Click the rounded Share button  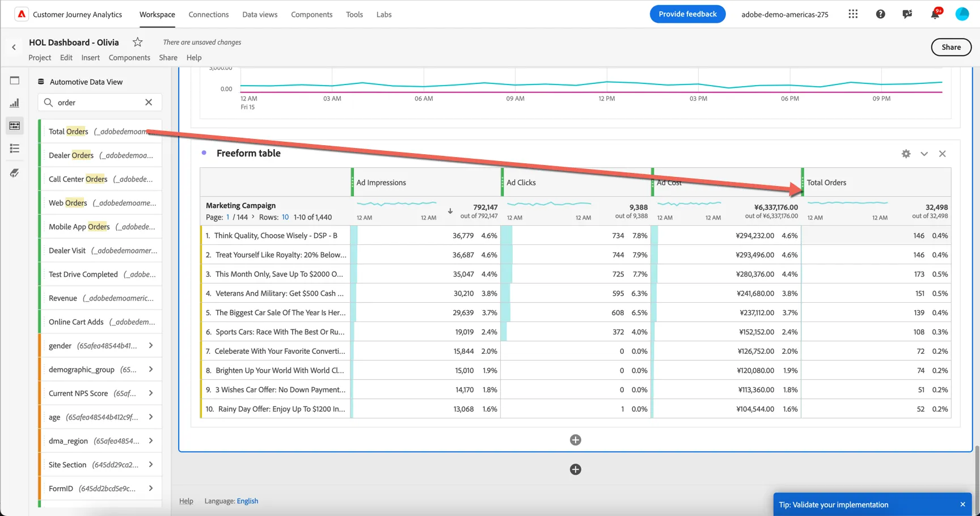click(x=951, y=47)
